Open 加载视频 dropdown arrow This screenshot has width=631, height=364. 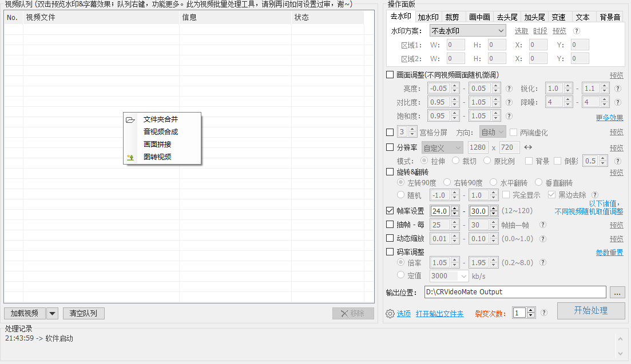(x=52, y=313)
